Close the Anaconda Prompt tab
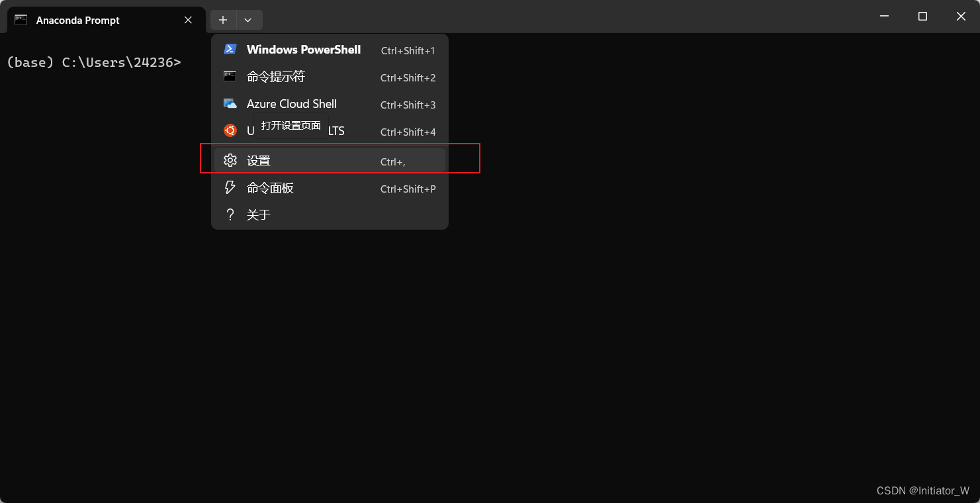The width and height of the screenshot is (980, 503). click(x=189, y=20)
